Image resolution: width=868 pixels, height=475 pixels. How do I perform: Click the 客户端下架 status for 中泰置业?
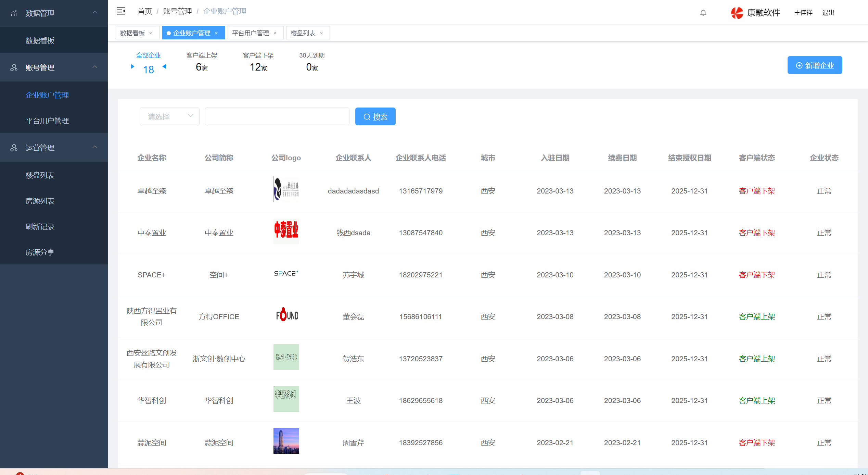click(x=757, y=233)
